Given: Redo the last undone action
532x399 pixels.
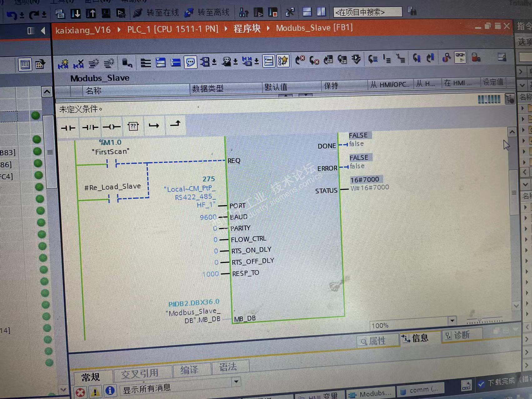Looking at the screenshot, I should coord(34,15).
